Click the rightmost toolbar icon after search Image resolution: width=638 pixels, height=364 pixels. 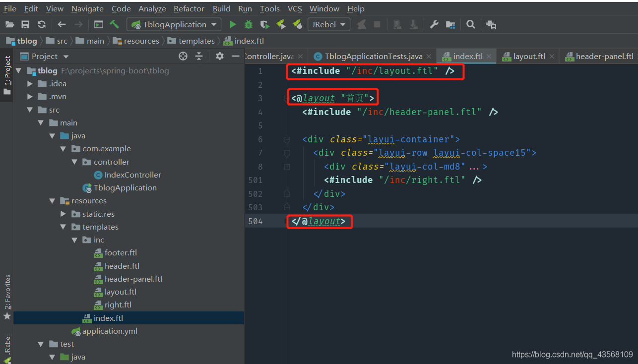point(491,24)
